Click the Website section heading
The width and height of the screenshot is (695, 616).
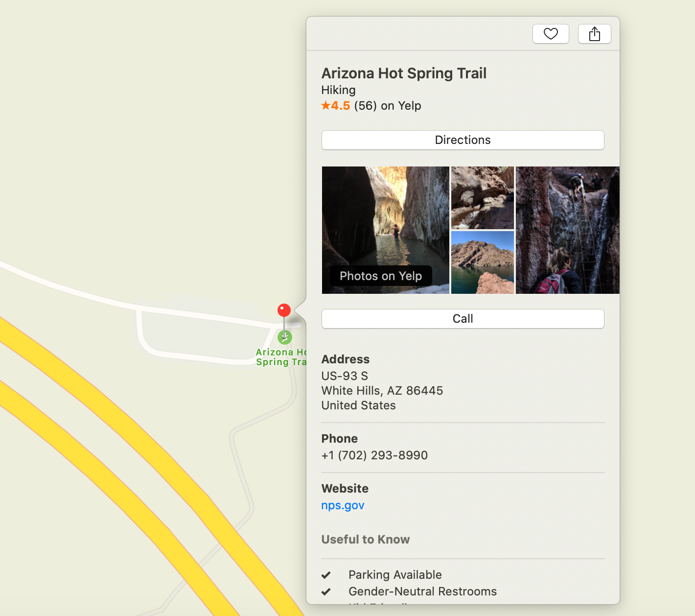(x=345, y=489)
